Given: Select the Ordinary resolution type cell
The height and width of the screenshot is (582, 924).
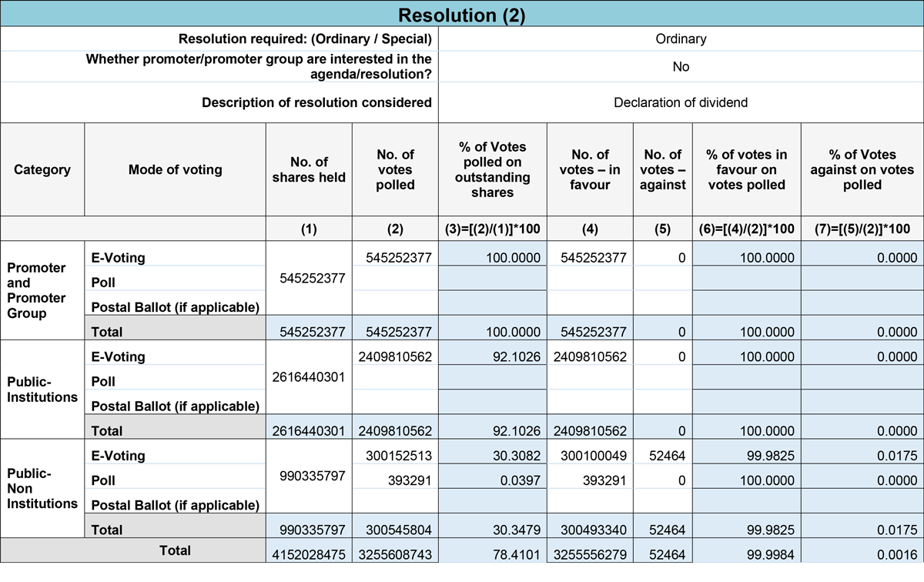Looking at the screenshot, I should pos(681,38).
